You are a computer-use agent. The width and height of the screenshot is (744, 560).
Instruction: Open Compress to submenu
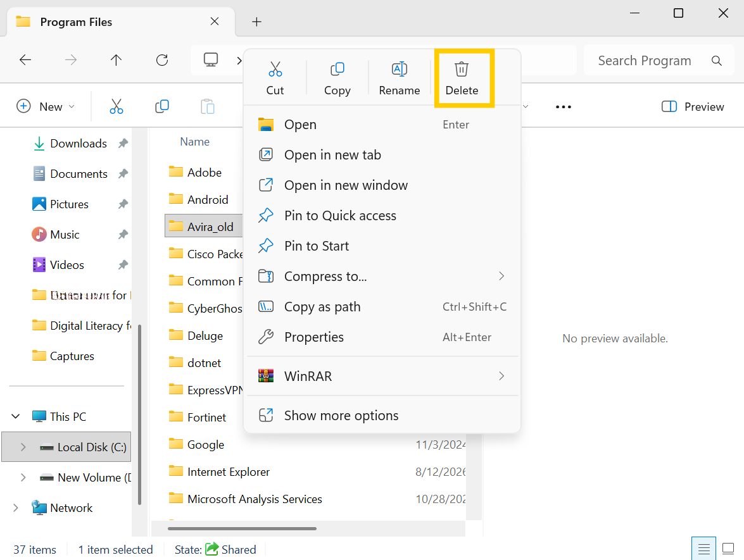click(382, 277)
